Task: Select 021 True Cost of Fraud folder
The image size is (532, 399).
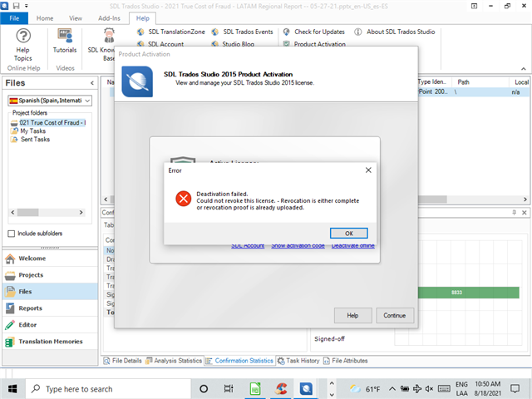Action: click(x=48, y=122)
